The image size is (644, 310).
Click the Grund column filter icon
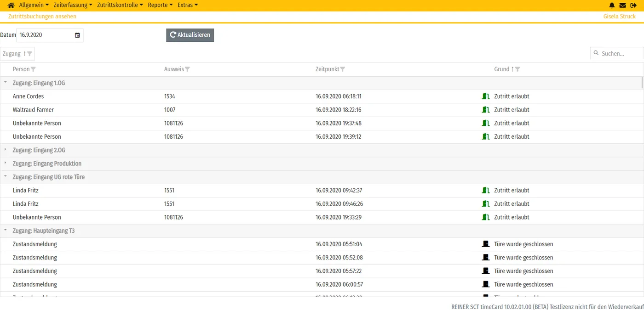pyautogui.click(x=517, y=69)
